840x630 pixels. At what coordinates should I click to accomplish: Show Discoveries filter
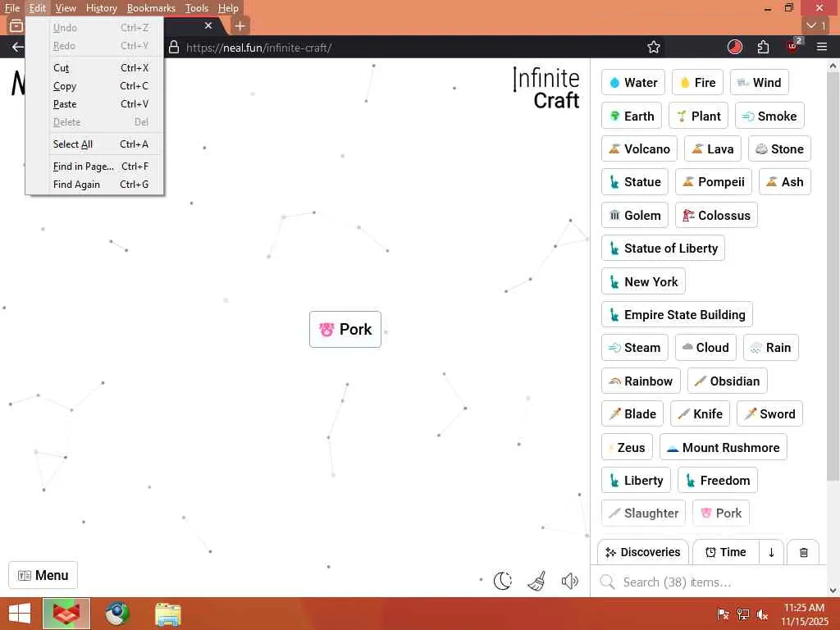(643, 552)
